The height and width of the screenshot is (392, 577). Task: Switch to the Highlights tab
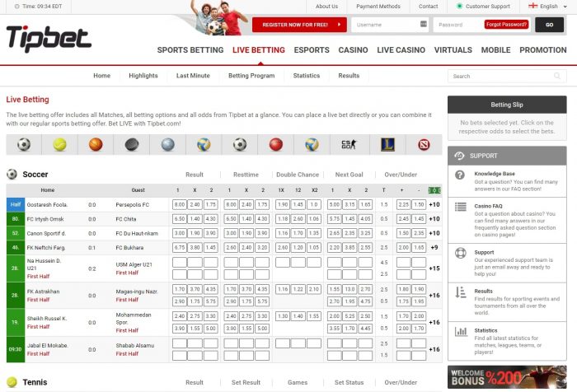[143, 76]
